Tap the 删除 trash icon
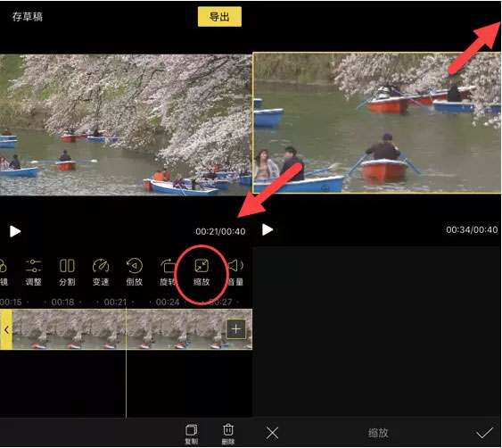The image size is (502, 448). (228, 434)
